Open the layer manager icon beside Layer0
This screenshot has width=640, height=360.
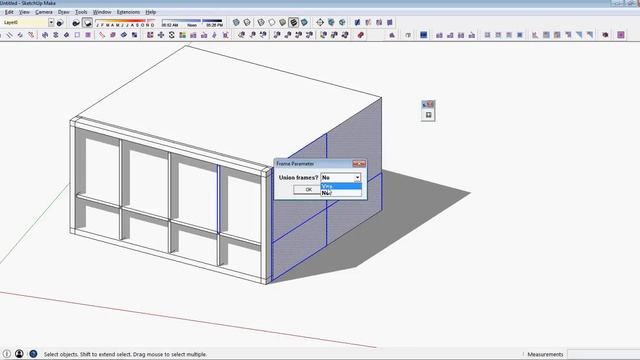click(60, 23)
